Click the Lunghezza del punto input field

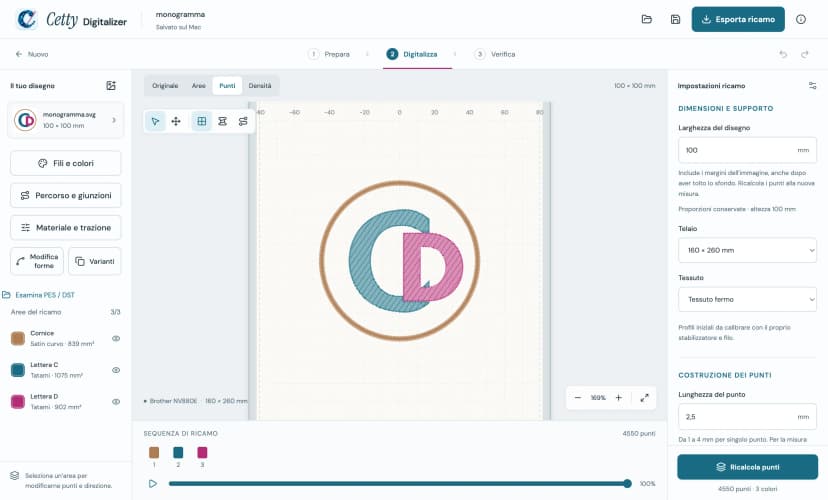(747, 417)
